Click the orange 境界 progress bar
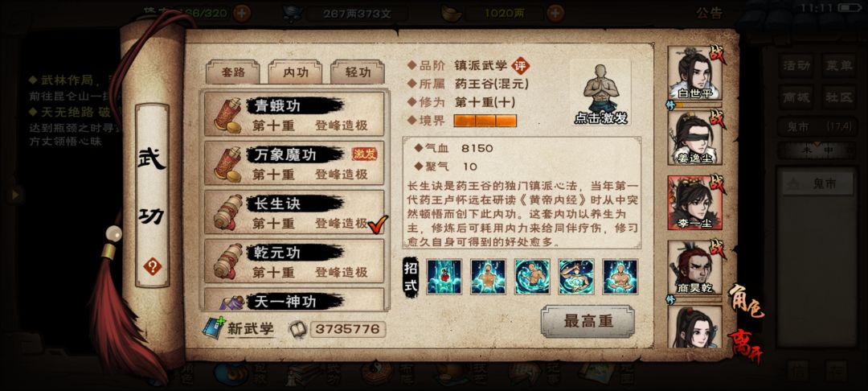 [485, 120]
